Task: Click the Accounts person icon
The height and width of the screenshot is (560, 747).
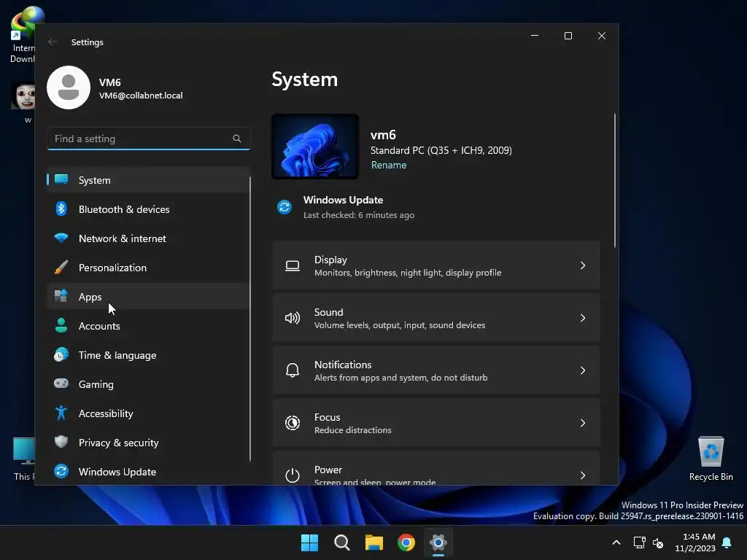Action: click(61, 325)
